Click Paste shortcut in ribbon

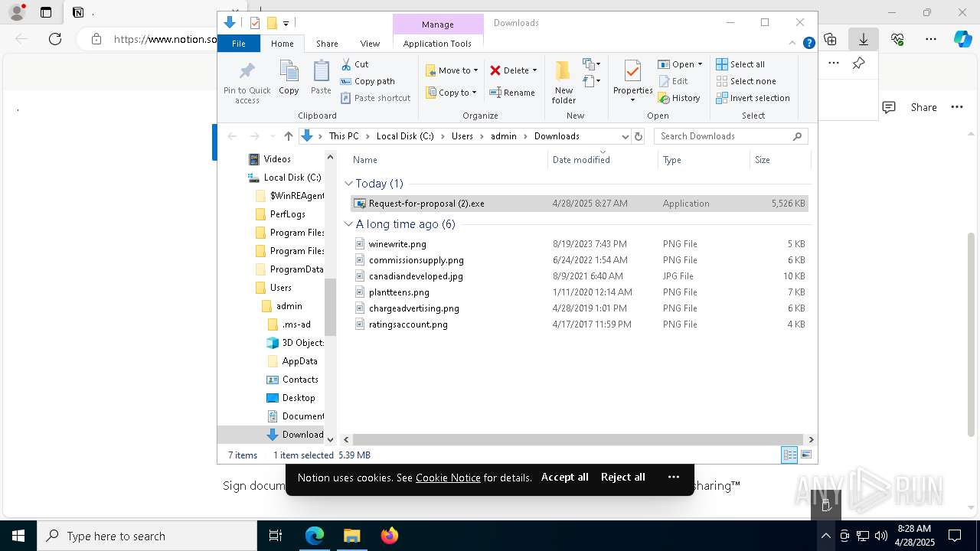click(x=375, y=98)
